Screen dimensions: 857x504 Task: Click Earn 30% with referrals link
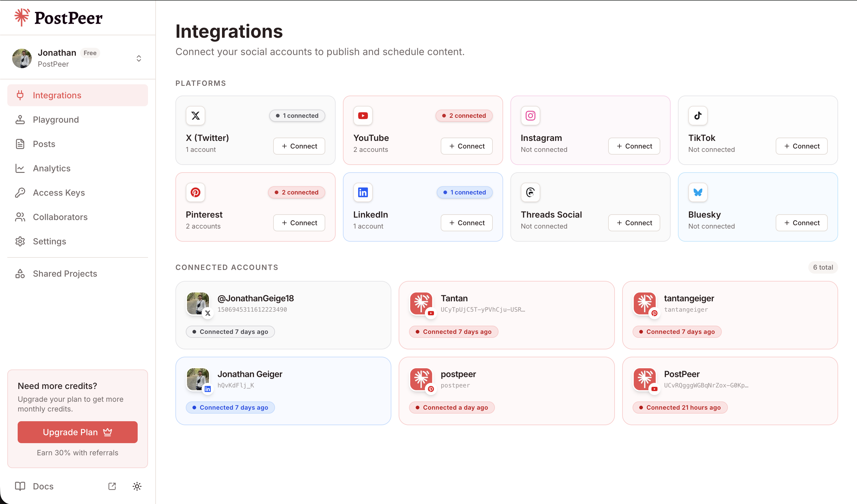coord(78,453)
